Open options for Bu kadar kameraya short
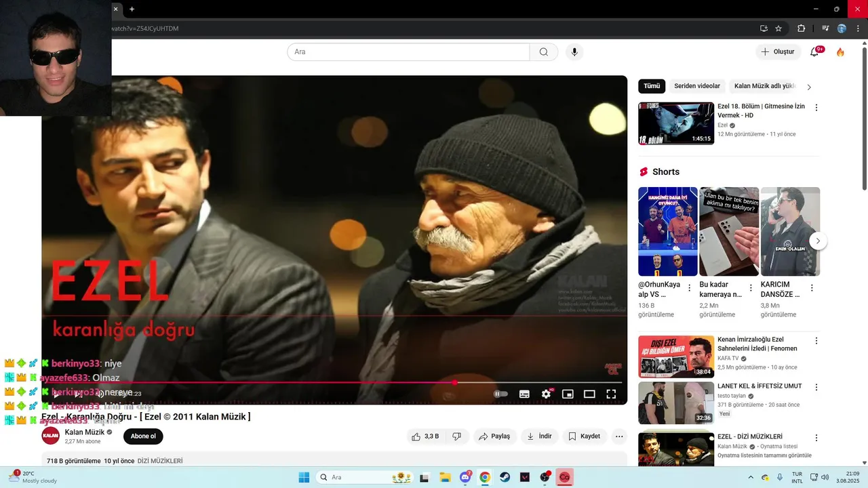This screenshot has width=868, height=488. 751,288
